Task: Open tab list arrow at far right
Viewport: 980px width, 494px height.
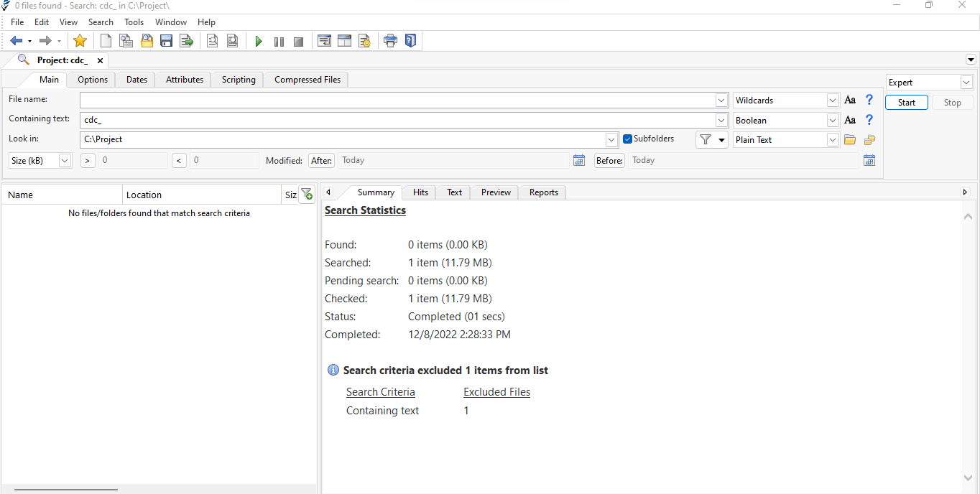Action: (971, 60)
